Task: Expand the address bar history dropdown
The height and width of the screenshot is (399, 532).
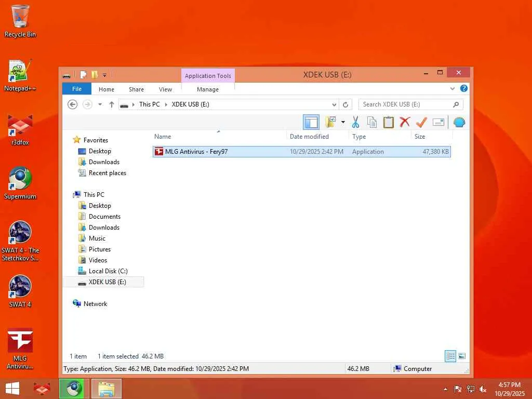Action: coord(334,104)
